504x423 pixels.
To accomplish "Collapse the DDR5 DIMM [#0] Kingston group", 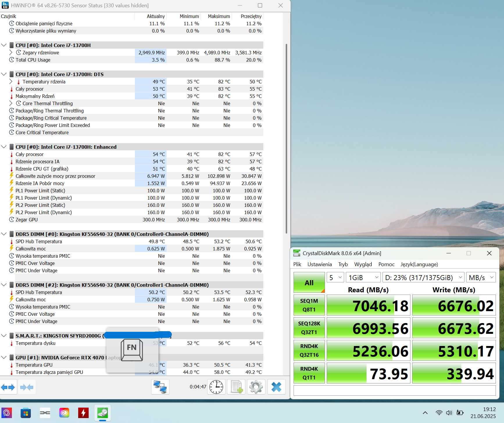I will (4, 234).
